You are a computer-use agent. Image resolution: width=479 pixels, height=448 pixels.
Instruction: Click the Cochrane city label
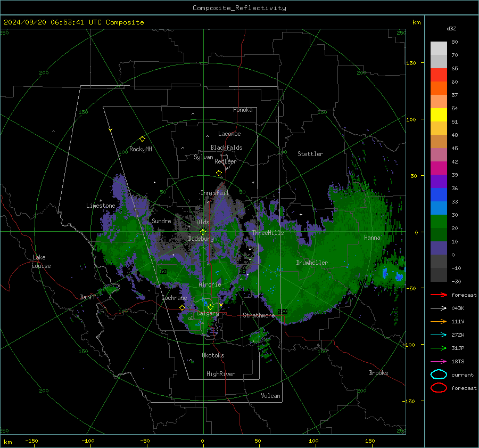tap(174, 298)
